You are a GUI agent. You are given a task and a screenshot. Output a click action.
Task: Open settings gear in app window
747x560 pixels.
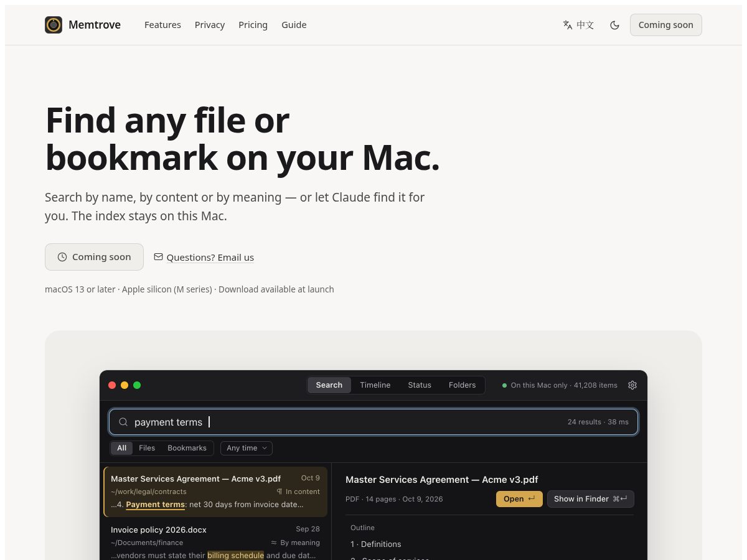pos(632,385)
